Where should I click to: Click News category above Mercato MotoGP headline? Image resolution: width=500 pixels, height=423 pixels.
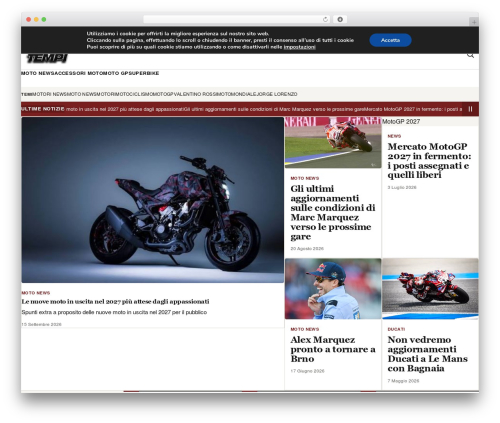pyautogui.click(x=394, y=136)
